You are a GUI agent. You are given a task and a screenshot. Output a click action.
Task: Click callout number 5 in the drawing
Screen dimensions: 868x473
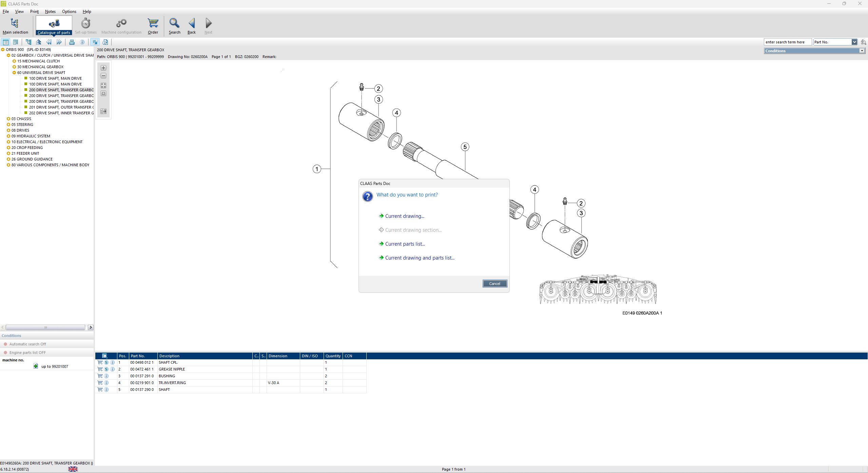(465, 147)
